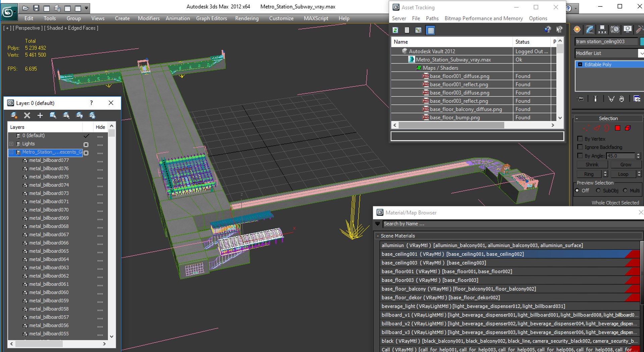This screenshot has width=644, height=352.
Task: Click Hide/Unhide All Layers icon
Action: tap(79, 115)
